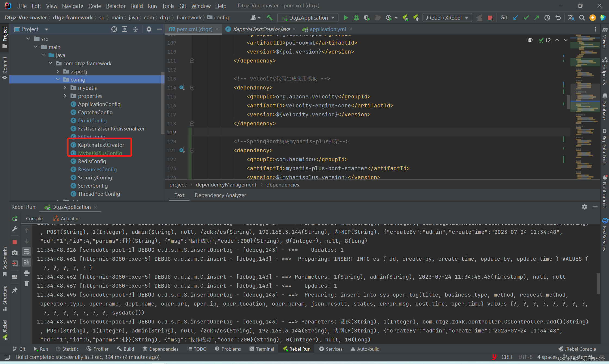Open Terminal tool window
Screen dimensions: 609x364
pos(262,349)
